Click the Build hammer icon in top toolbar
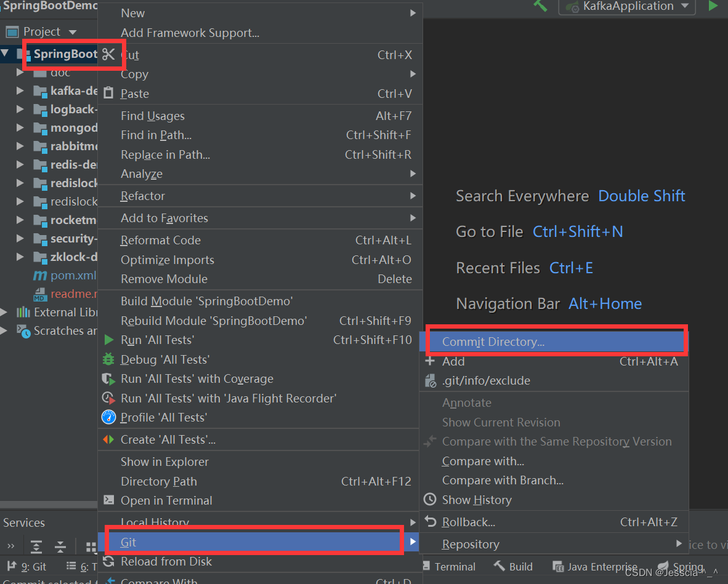Screen dimensions: 728x584 [540, 6]
